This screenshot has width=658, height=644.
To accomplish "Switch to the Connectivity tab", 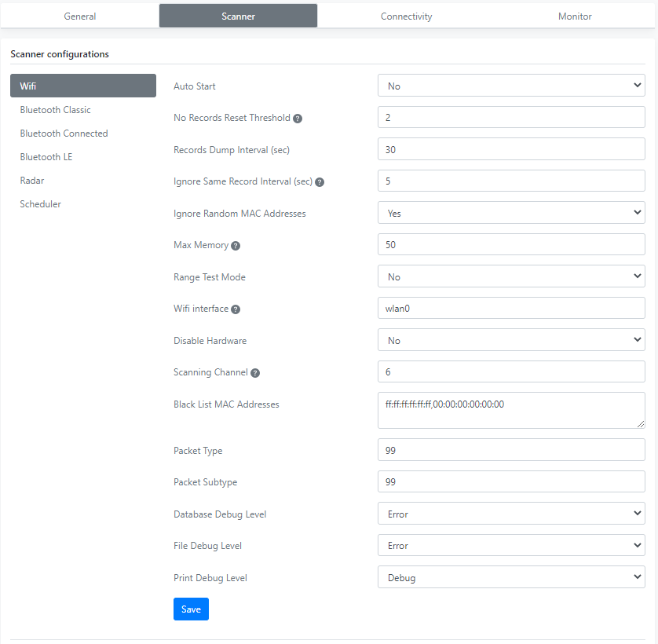I will [406, 16].
